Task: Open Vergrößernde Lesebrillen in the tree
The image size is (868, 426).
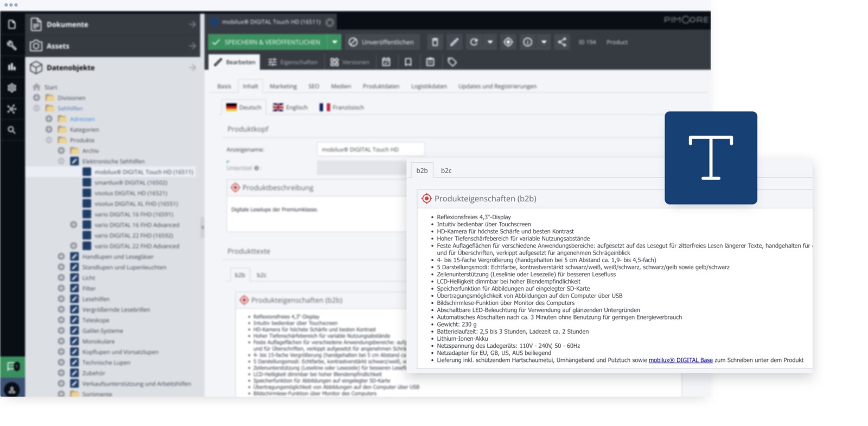Action: 116,309
